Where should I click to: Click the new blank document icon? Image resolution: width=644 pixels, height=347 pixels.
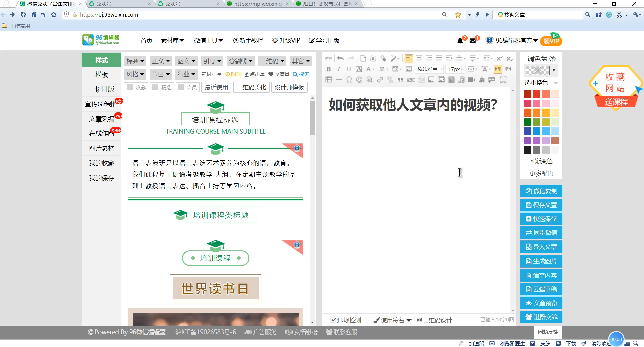coord(363,58)
